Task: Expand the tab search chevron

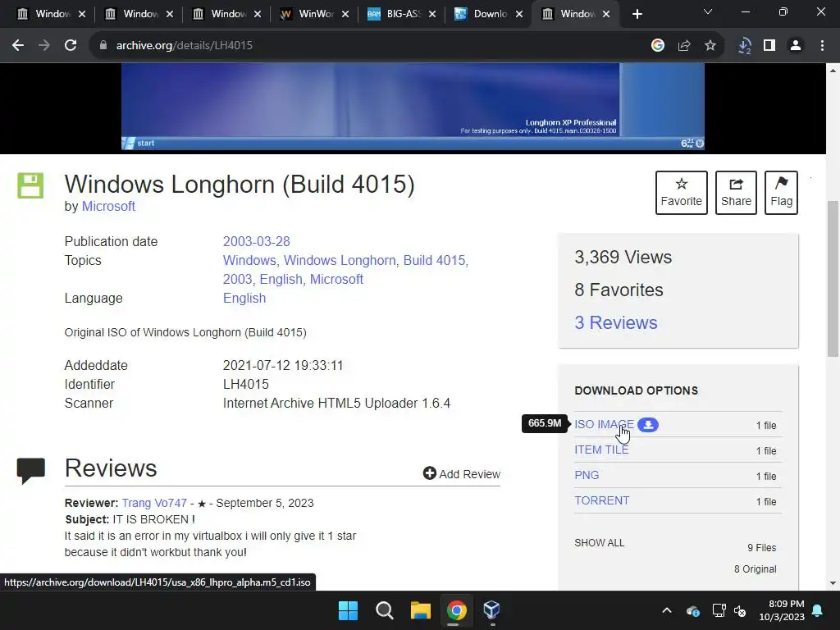Action: pos(708,11)
